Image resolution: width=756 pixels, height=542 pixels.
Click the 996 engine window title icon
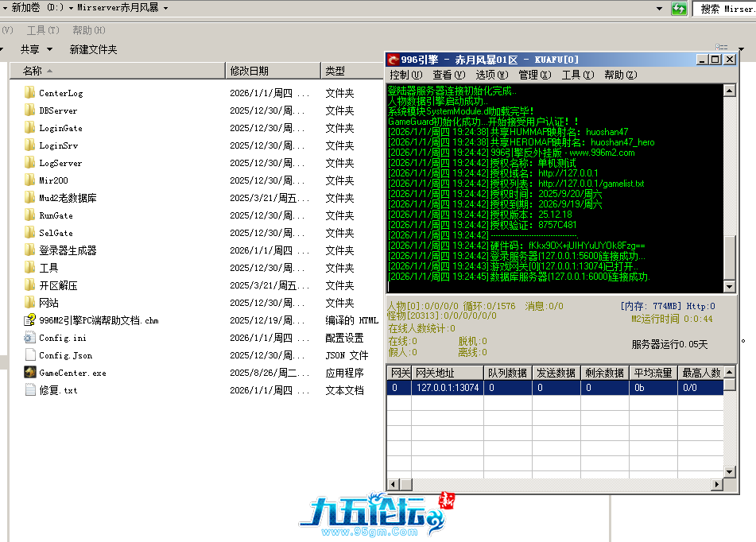click(x=393, y=60)
